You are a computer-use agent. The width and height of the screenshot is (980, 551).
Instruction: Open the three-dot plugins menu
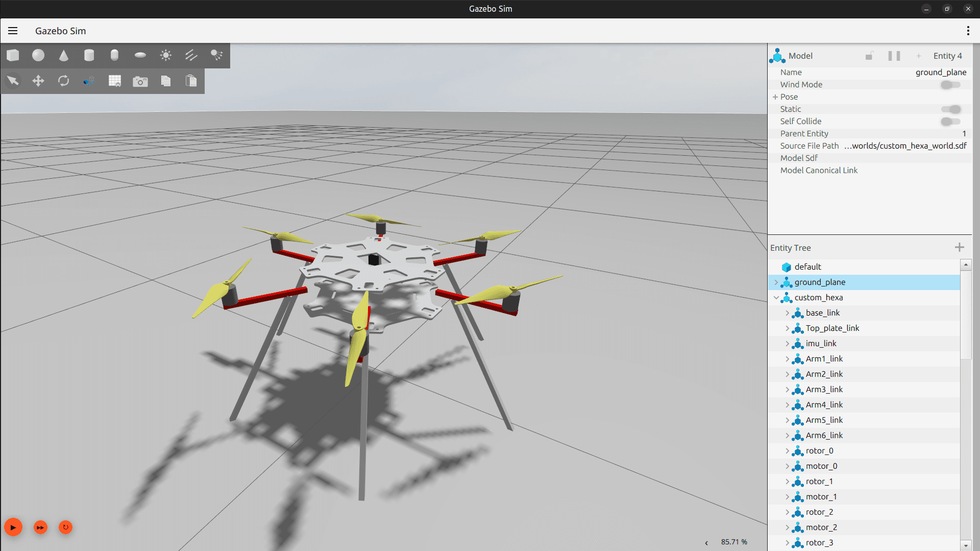coord(968,31)
